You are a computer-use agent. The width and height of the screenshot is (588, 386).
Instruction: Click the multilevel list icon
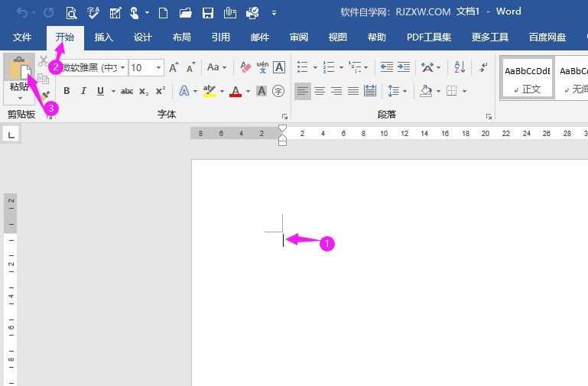coord(355,67)
